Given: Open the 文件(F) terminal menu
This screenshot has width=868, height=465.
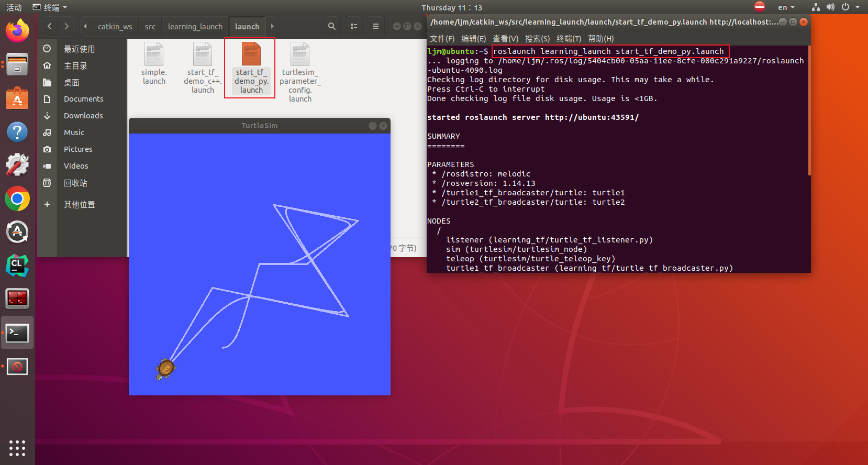Looking at the screenshot, I should tap(442, 39).
